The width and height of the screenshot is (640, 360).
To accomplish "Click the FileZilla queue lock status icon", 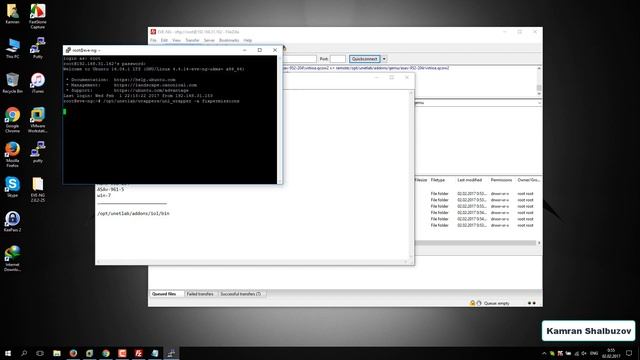I will [472, 303].
